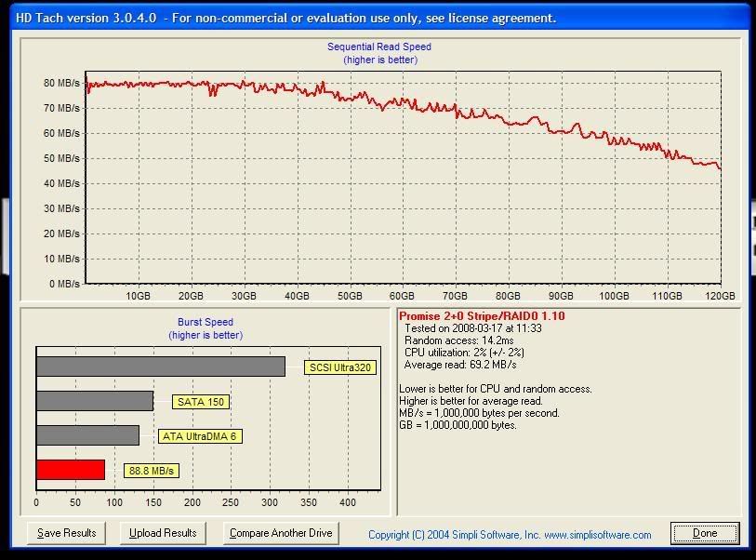
Task: Click 'CPU utilization: 2% (+/- 2%)' text
Action: click(x=464, y=353)
